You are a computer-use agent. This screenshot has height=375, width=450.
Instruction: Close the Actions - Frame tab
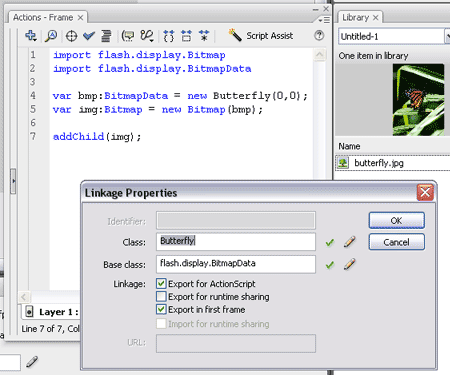click(80, 17)
